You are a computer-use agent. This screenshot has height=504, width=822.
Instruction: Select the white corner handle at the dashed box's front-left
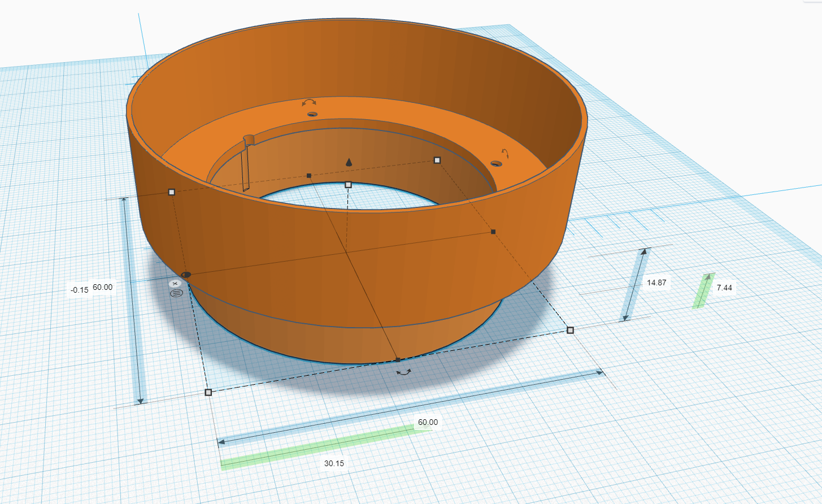click(x=208, y=392)
